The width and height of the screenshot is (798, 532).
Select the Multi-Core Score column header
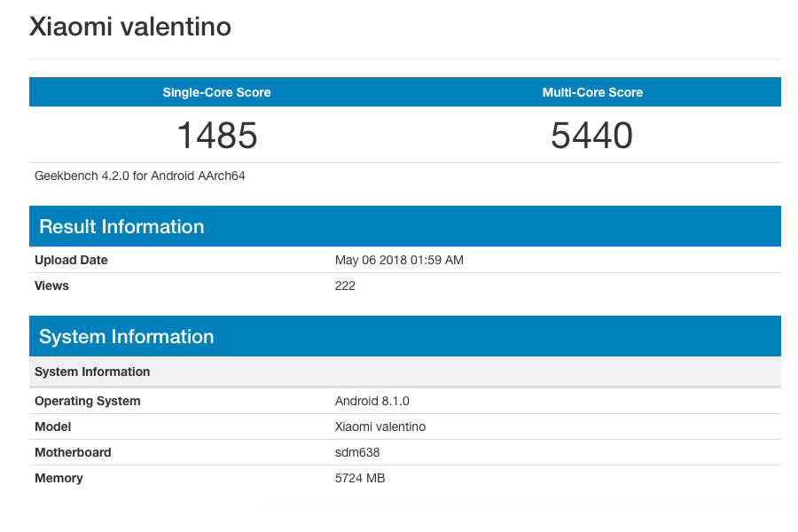click(592, 92)
